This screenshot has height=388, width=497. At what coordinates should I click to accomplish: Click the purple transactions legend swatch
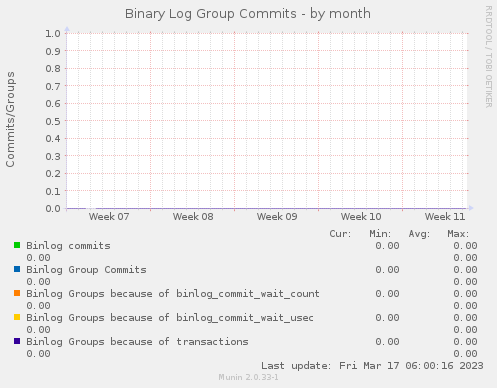[17, 341]
